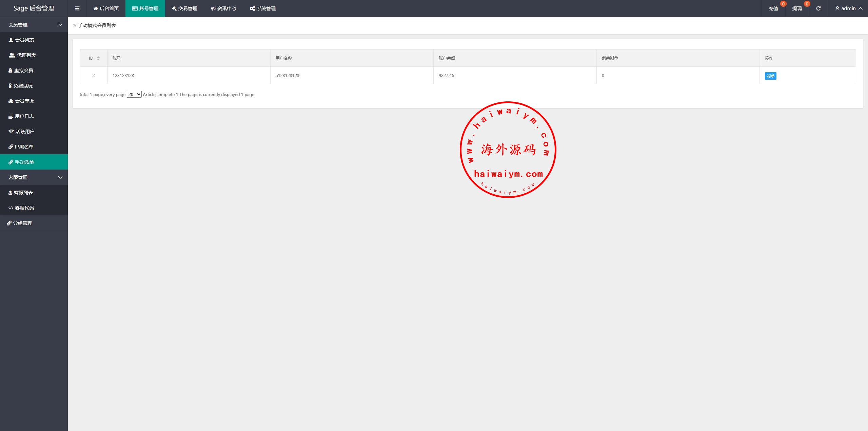Open 活跃用户 active users entry

tap(24, 132)
